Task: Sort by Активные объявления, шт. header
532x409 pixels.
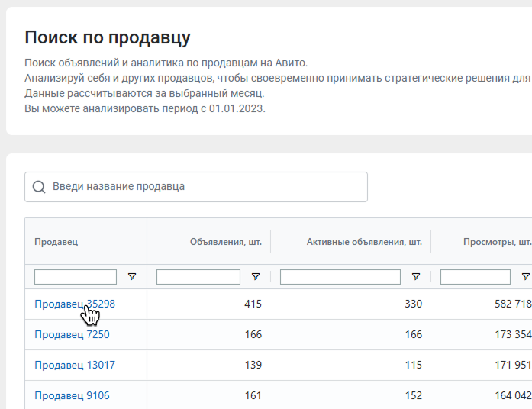Action: 364,242
